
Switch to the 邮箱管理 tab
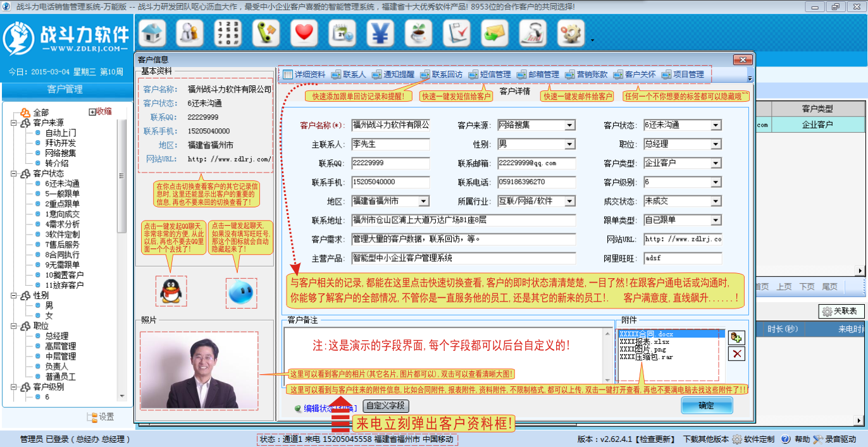538,75
